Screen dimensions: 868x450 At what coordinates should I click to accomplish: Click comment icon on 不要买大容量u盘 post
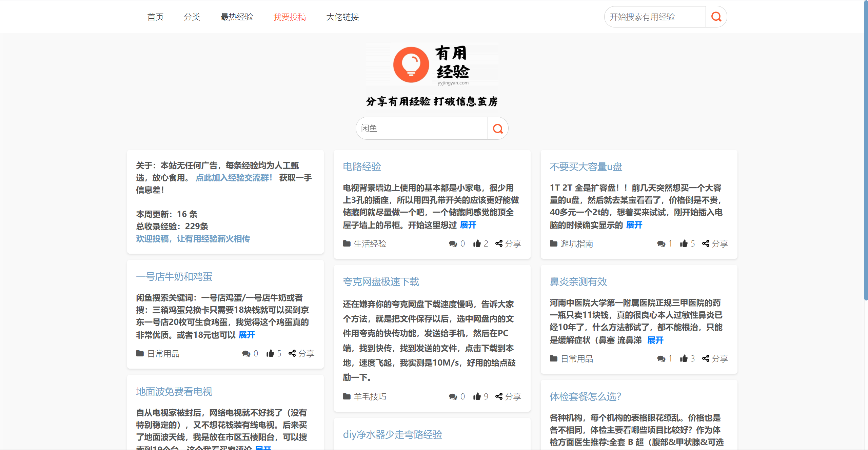pyautogui.click(x=661, y=243)
